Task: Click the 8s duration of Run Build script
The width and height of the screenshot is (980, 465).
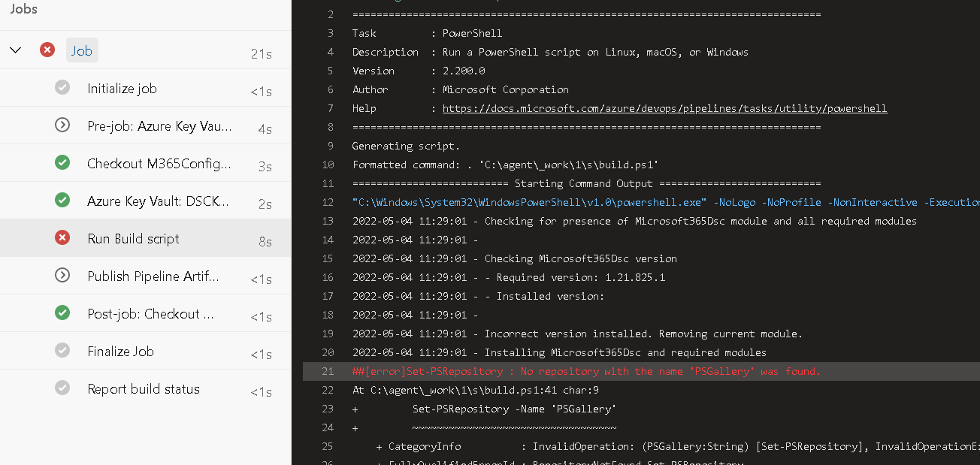Action: [265, 241]
